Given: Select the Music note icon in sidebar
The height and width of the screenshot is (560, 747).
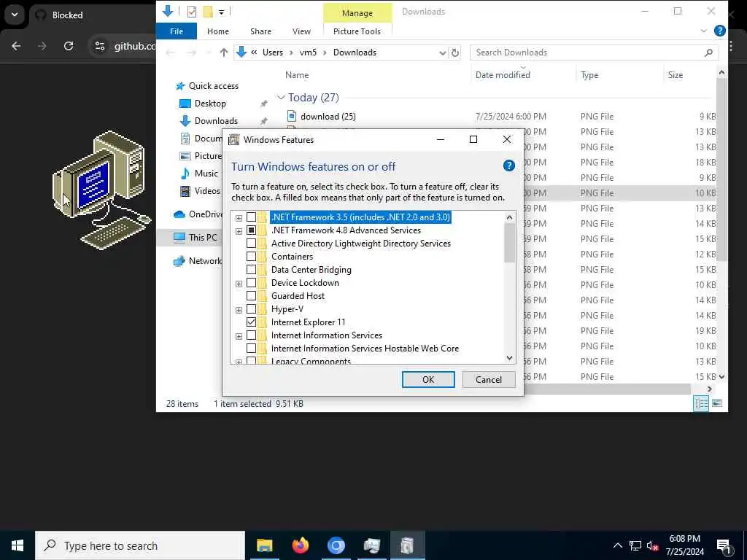Looking at the screenshot, I should coord(185,174).
